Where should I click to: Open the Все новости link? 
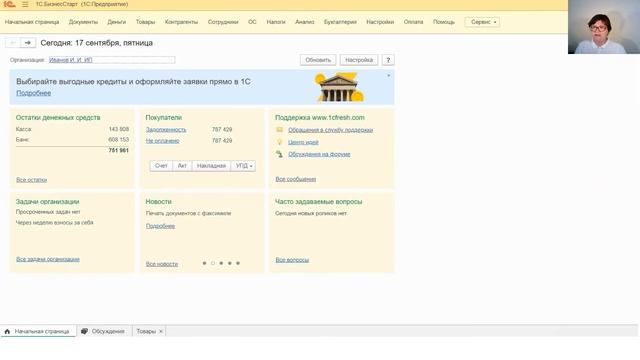[x=162, y=264]
